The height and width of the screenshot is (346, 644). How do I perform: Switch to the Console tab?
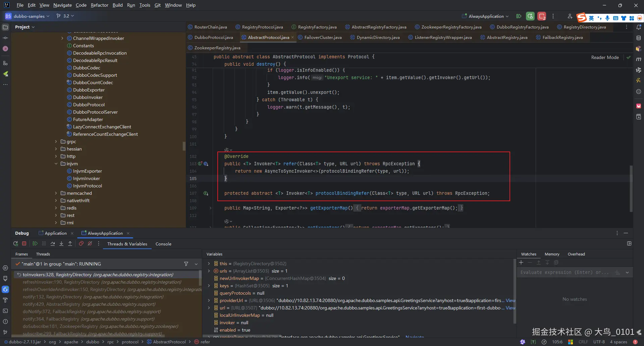[x=163, y=244]
